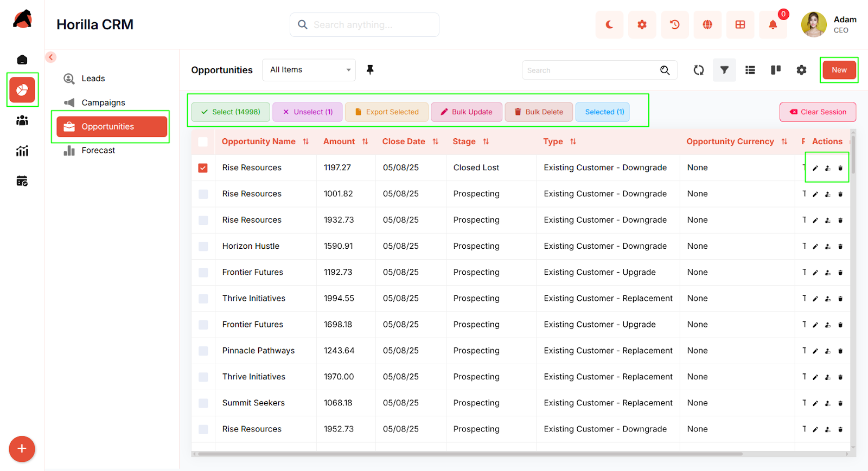Delete the Horizon Hustle row via trash icon
868x471 pixels.
click(840, 247)
